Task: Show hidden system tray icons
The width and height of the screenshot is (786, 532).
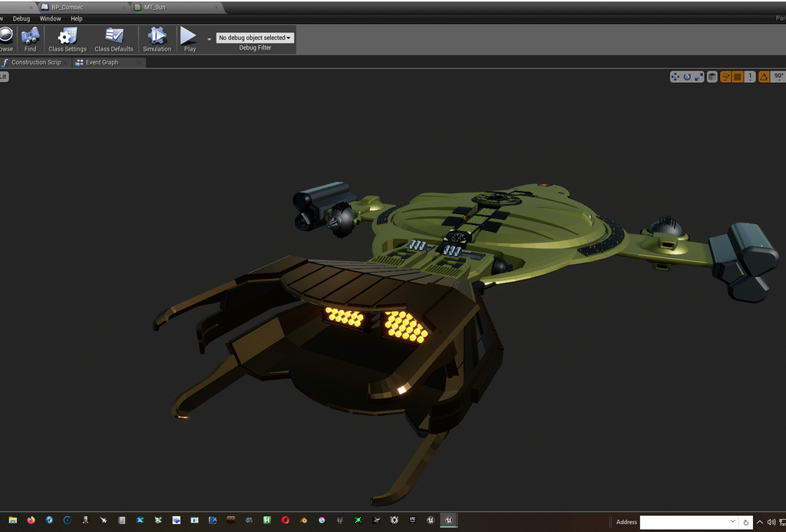Action: point(760,522)
